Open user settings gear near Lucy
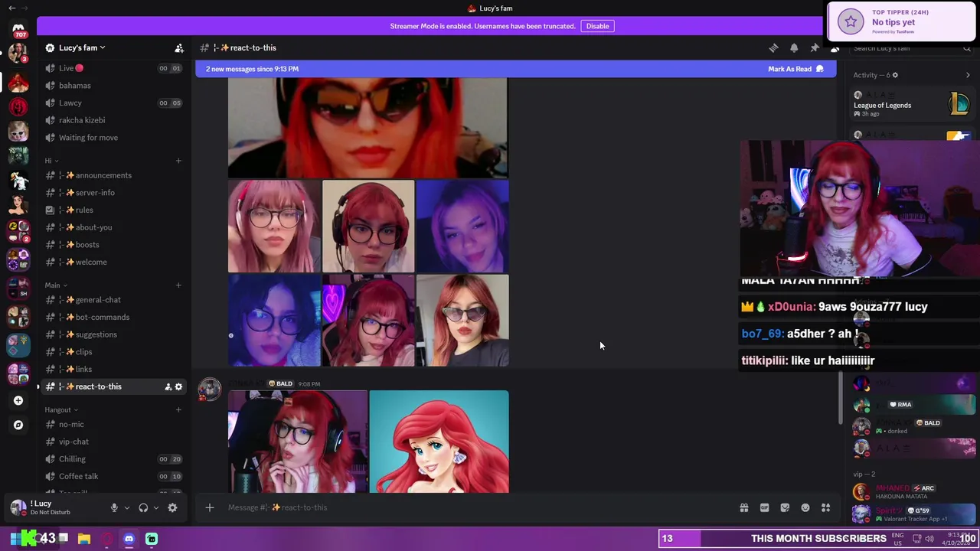Screen dimensions: 980x551 click(x=172, y=507)
